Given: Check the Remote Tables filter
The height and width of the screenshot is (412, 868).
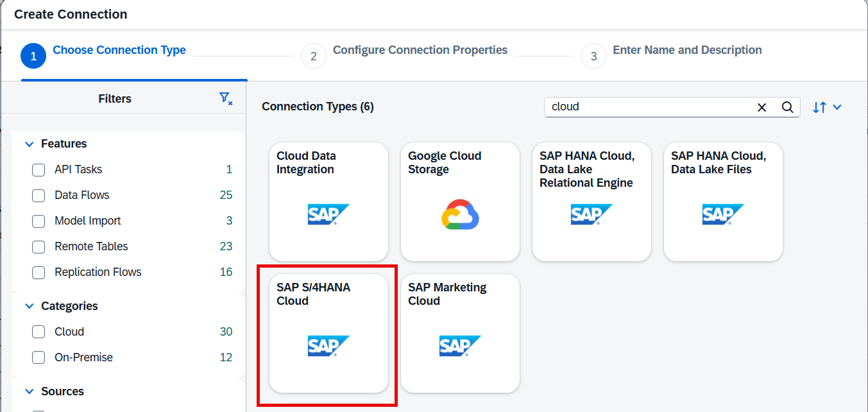Looking at the screenshot, I should pyautogui.click(x=38, y=246).
